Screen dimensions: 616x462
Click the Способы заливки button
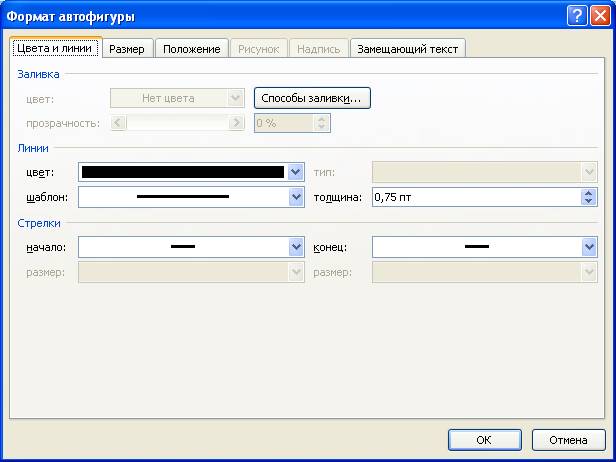313,98
